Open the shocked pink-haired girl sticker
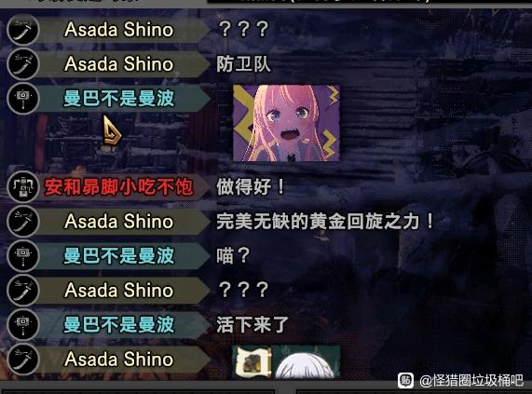The width and height of the screenshot is (532, 394). tap(286, 123)
